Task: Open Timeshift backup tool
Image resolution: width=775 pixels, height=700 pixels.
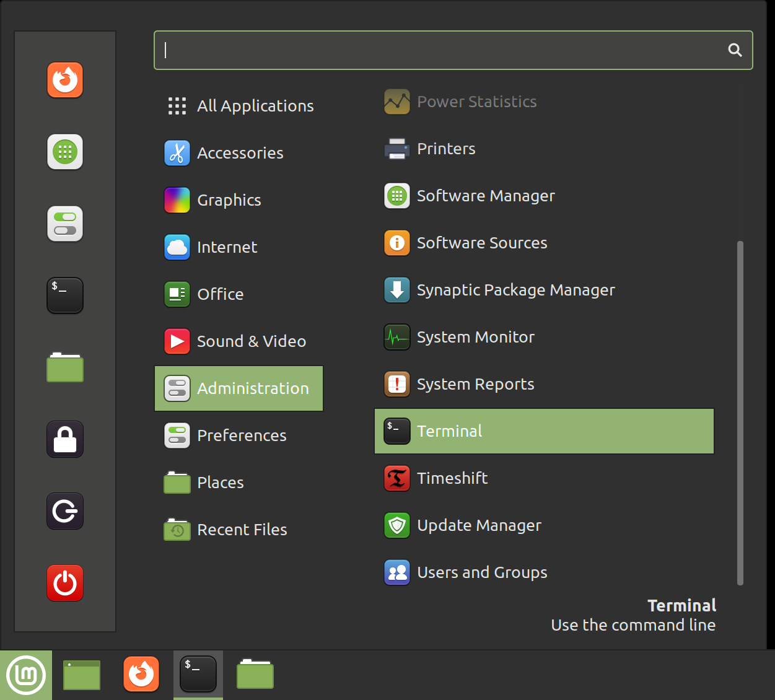Action: (x=545, y=478)
